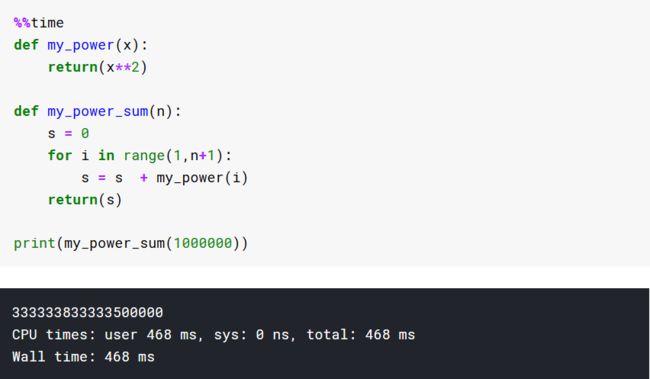Image resolution: width=650 pixels, height=379 pixels.
Task: Click the my_power_sum function name
Action: point(98,112)
